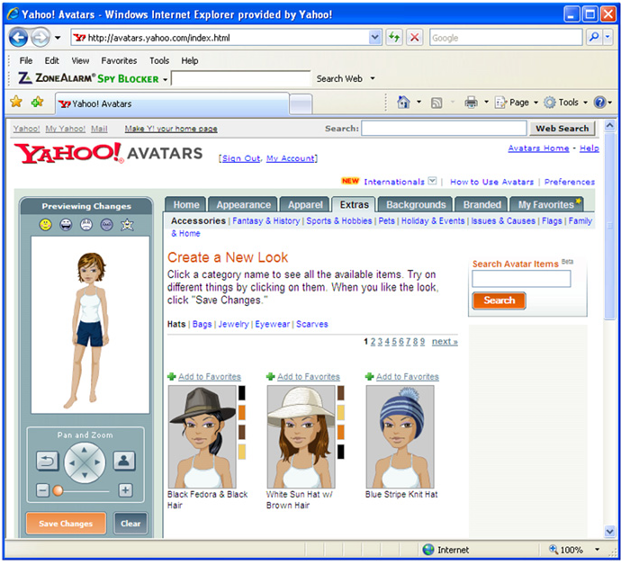
Task: Select the White Sun Hat thumbnail
Action: tap(301, 437)
